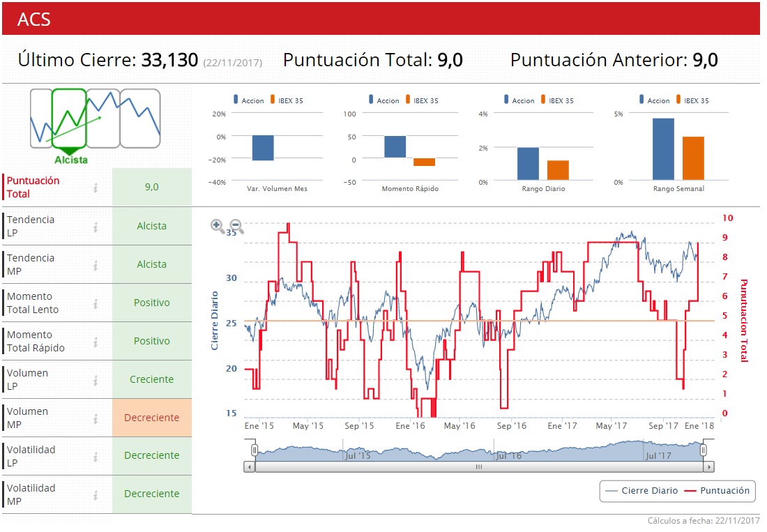This screenshot has width=767, height=532.
Task: Click the Jul '16 label in navigator
Action: pyautogui.click(x=509, y=456)
